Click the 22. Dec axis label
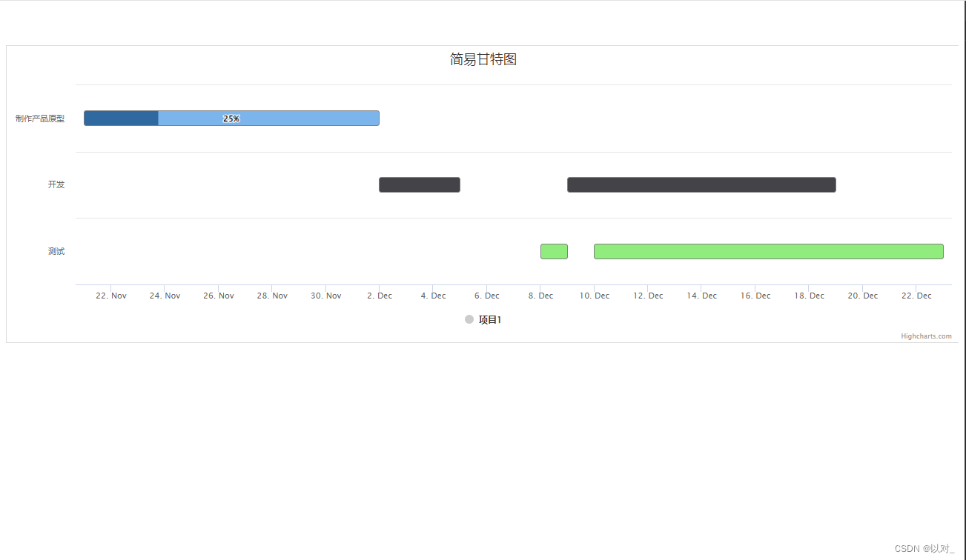Image resolution: width=966 pixels, height=560 pixels. (916, 296)
